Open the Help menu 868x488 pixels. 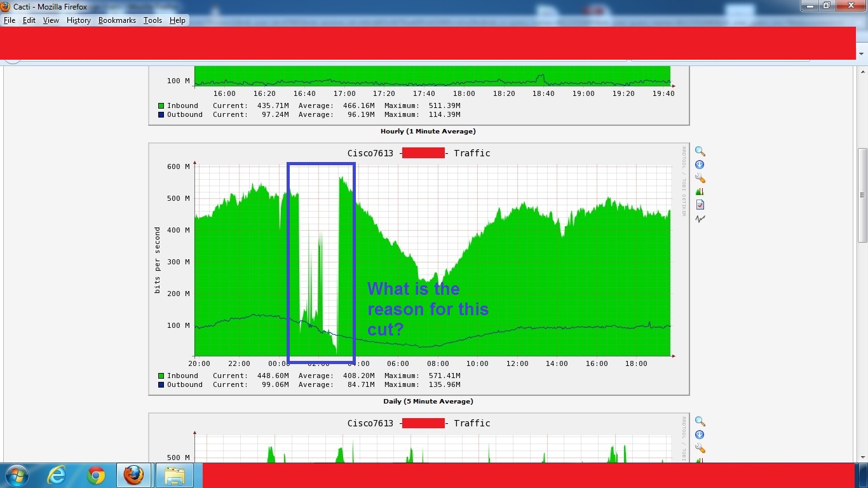pos(177,20)
